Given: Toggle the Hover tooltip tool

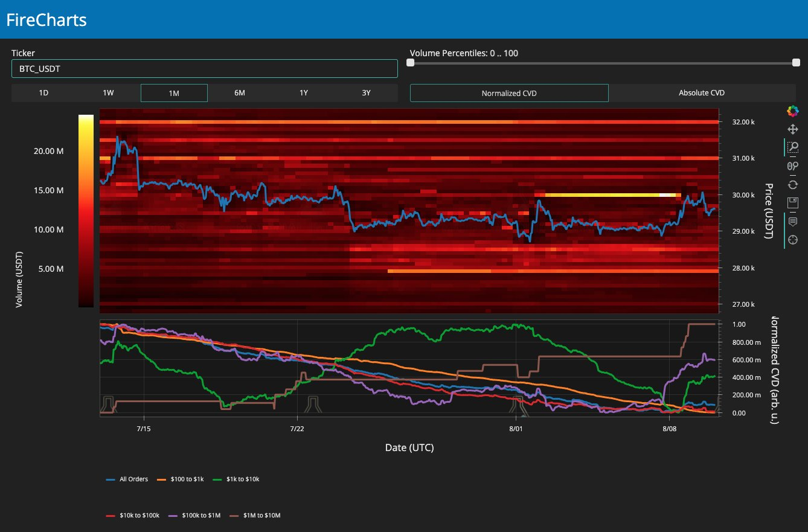Looking at the screenshot, I should [793, 221].
